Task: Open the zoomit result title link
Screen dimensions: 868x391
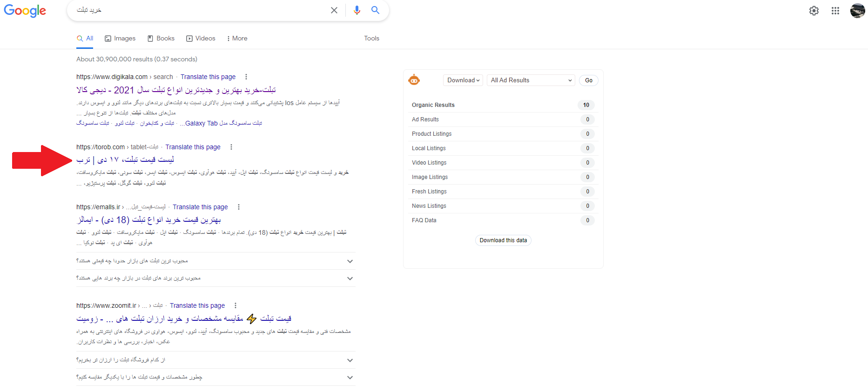Action: point(184,318)
